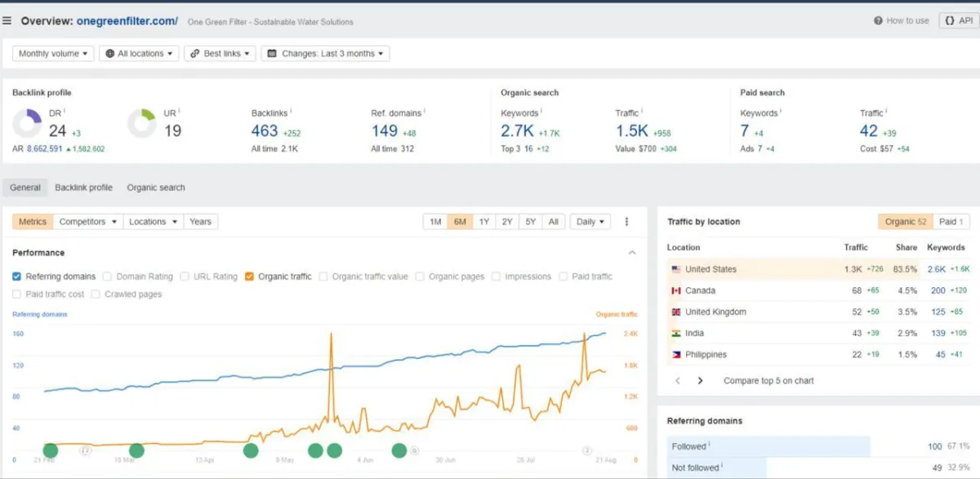This screenshot has width=980, height=479.
Task: Open the Daily interval dropdown
Action: [590, 222]
